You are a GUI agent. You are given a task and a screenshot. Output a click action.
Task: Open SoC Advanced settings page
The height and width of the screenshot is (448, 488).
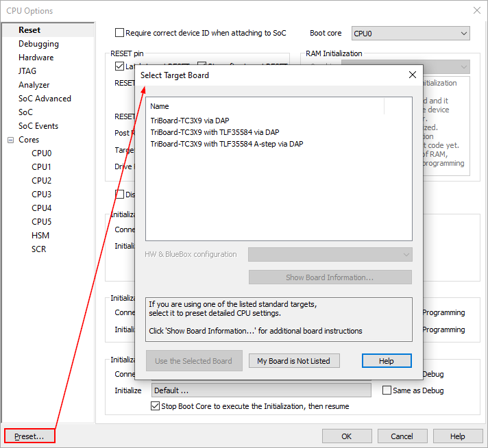tap(45, 99)
